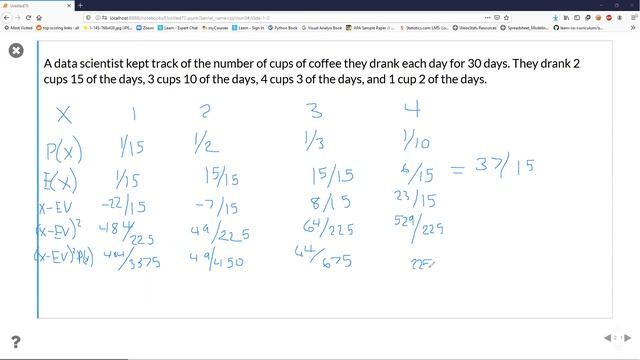Open the Downloads toolbar icon

(556, 18)
